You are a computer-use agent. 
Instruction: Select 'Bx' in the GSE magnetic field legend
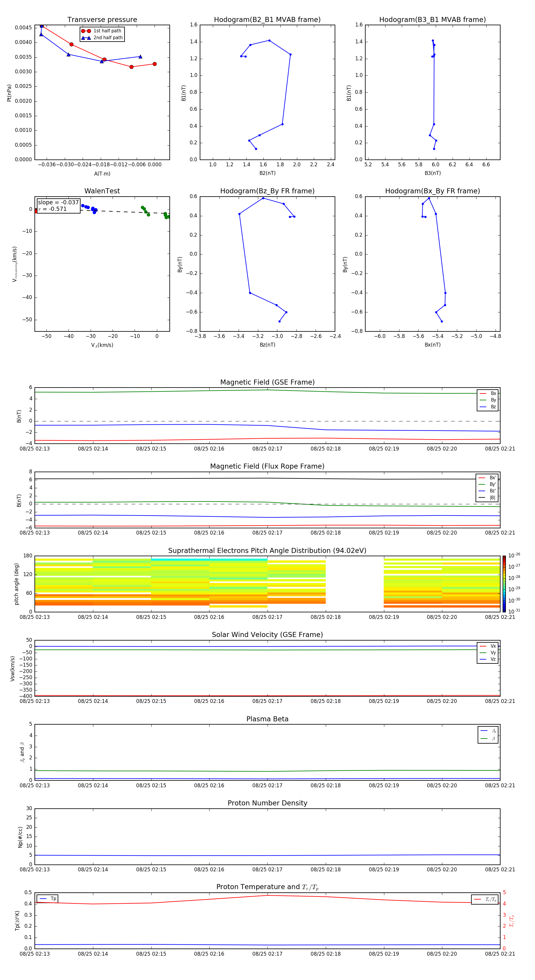(488, 393)
